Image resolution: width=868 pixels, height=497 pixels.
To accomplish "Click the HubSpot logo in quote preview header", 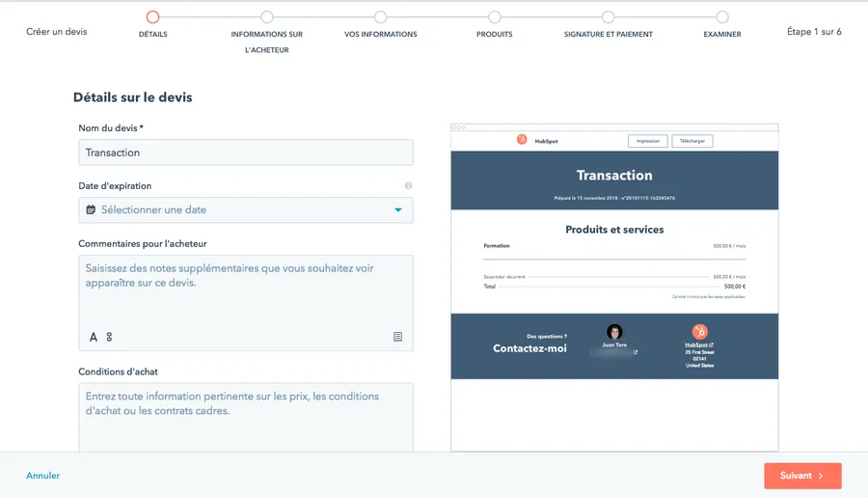I will (522, 140).
